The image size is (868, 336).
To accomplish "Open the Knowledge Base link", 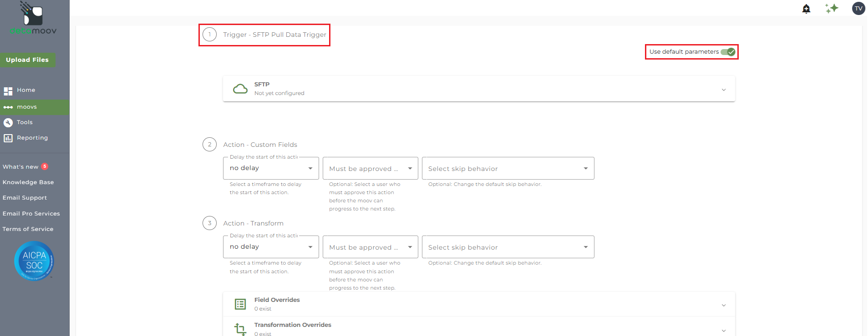I will pyautogui.click(x=28, y=182).
